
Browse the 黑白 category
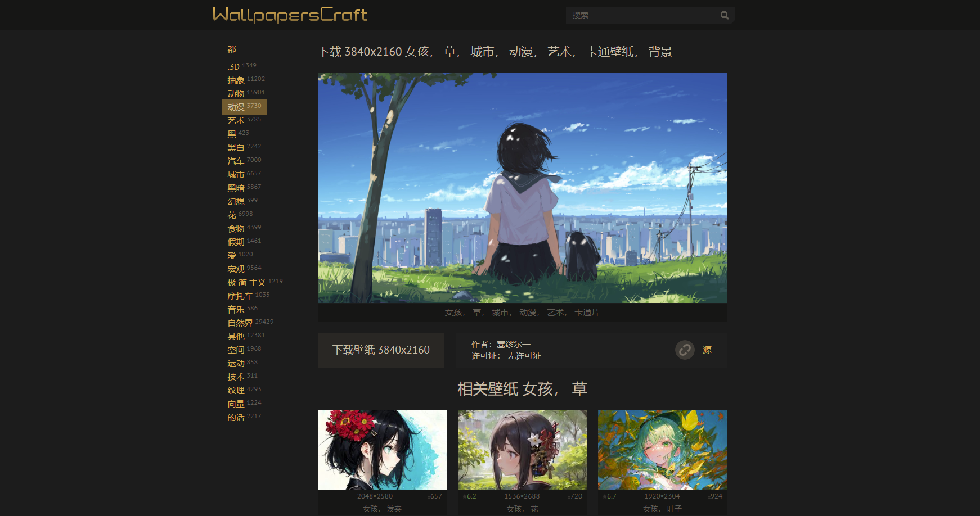point(236,147)
